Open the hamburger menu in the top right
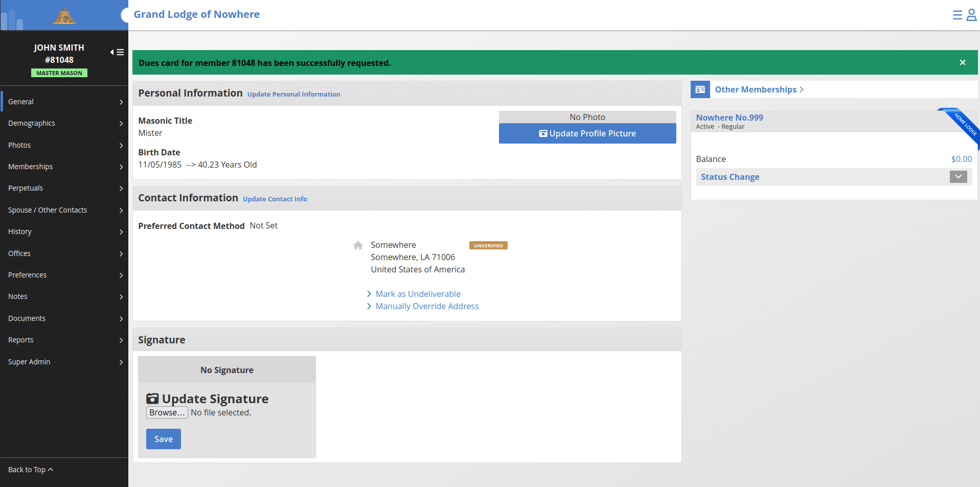 coord(957,15)
